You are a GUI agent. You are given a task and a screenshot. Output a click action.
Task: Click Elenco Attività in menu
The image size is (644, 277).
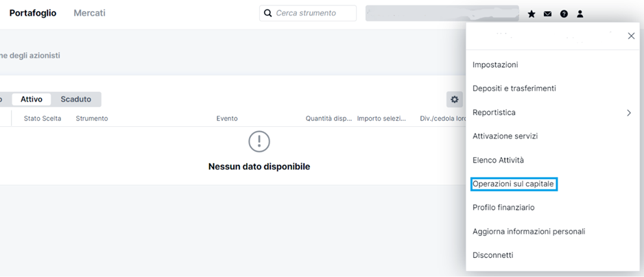[x=498, y=160]
